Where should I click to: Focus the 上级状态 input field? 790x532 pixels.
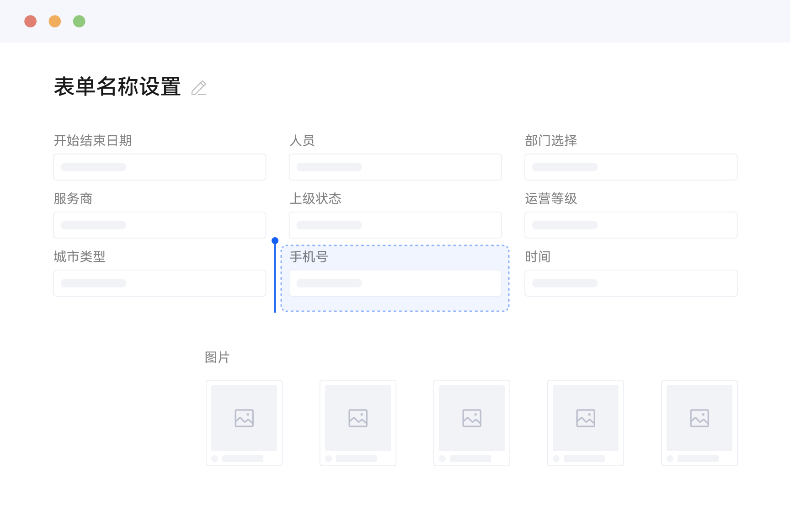pos(395,225)
